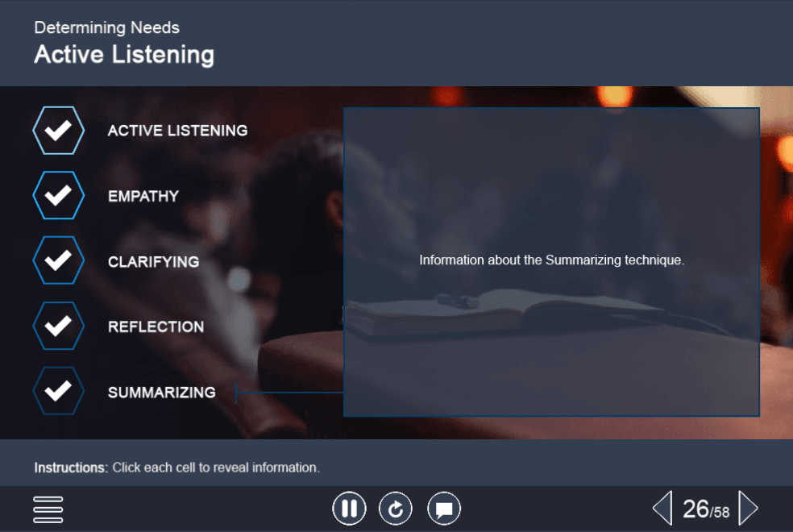
Task: Select the Reflection hexagon checkmark
Action: click(59, 326)
